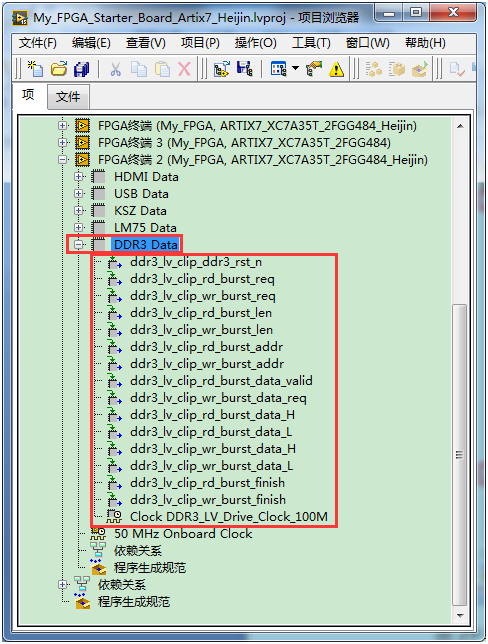Viewport: 488px width, 644px height.
Task: Click the Cut scissors toolbar icon
Action: tap(115, 69)
